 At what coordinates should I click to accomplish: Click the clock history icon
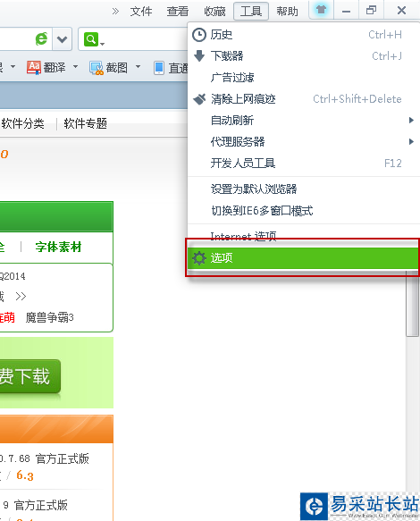tap(199, 35)
